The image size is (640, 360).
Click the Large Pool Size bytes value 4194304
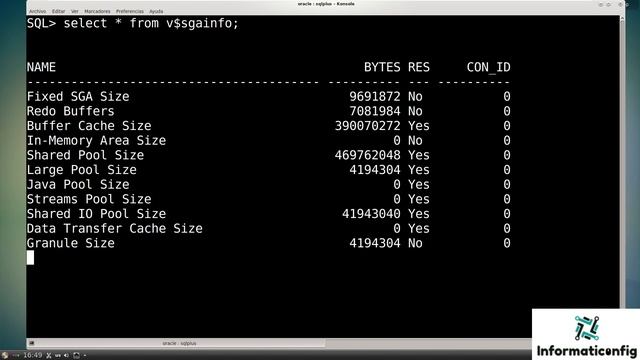point(375,170)
